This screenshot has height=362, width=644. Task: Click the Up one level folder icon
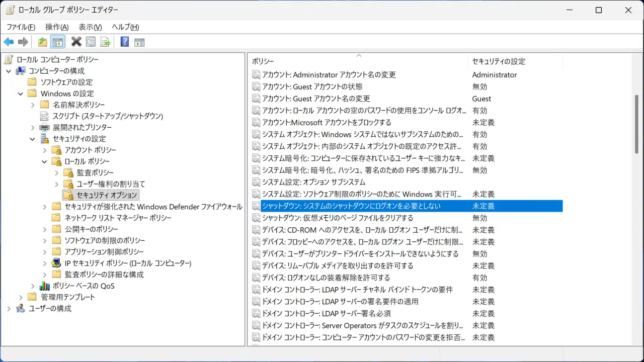coord(43,42)
